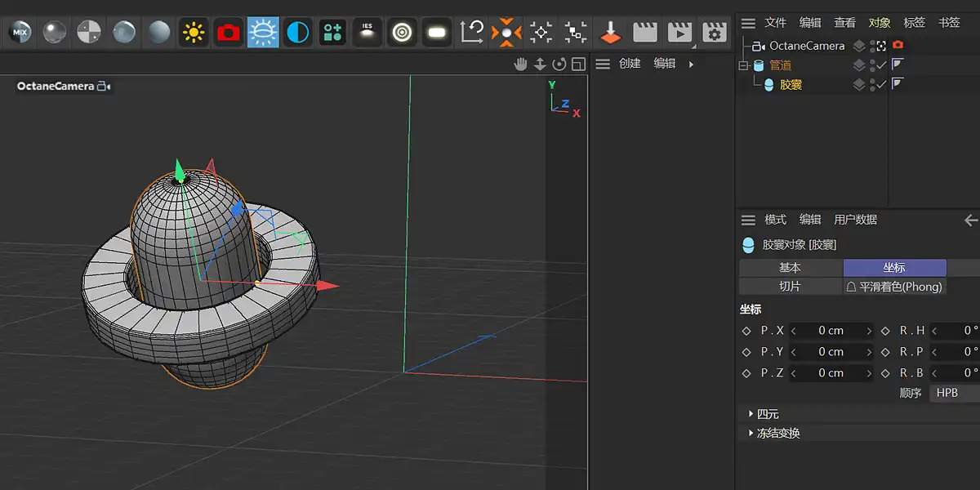Select the IES light icon
The width and height of the screenshot is (980, 490).
pyautogui.click(x=367, y=32)
